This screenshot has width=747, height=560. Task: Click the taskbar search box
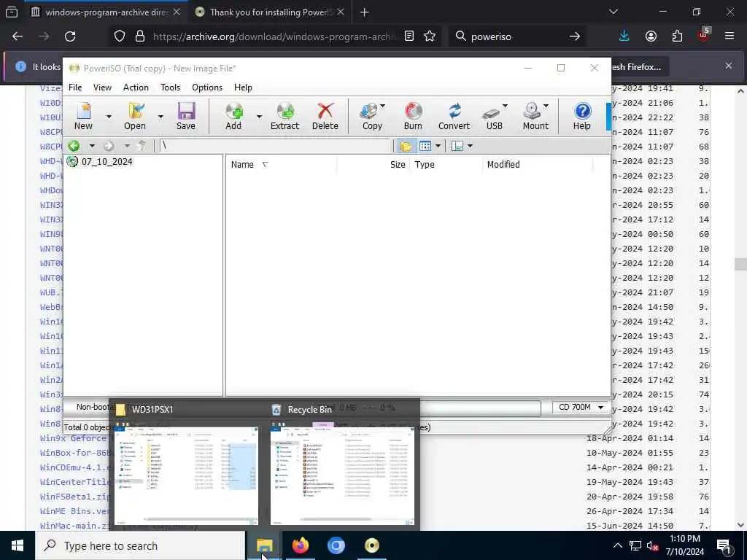point(140,545)
